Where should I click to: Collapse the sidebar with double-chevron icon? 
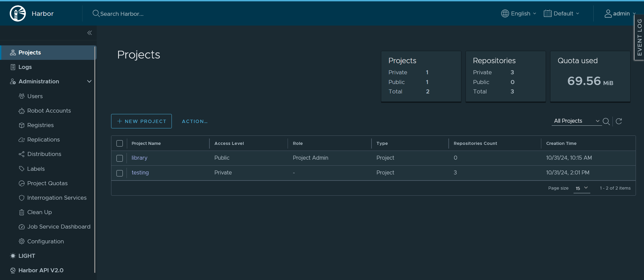(90, 33)
